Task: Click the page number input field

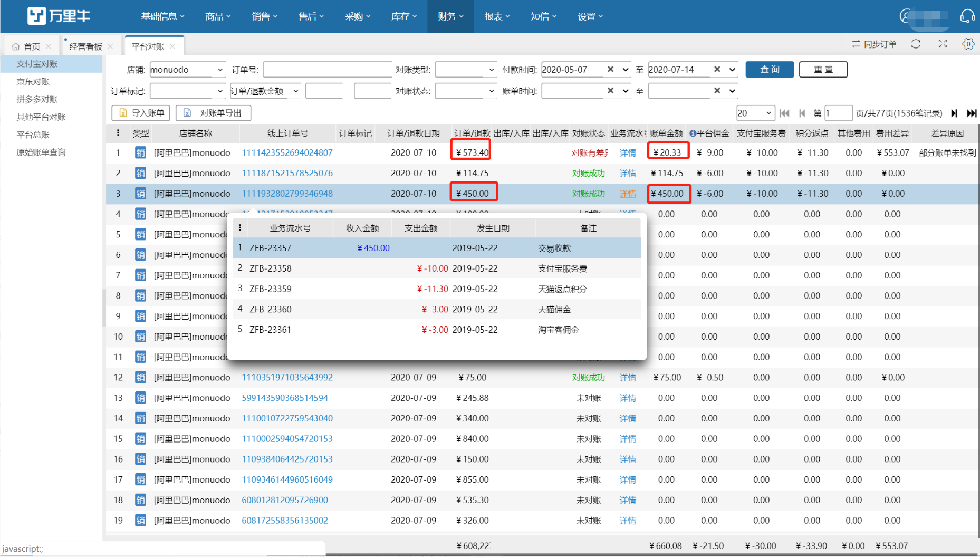Action: [x=838, y=113]
